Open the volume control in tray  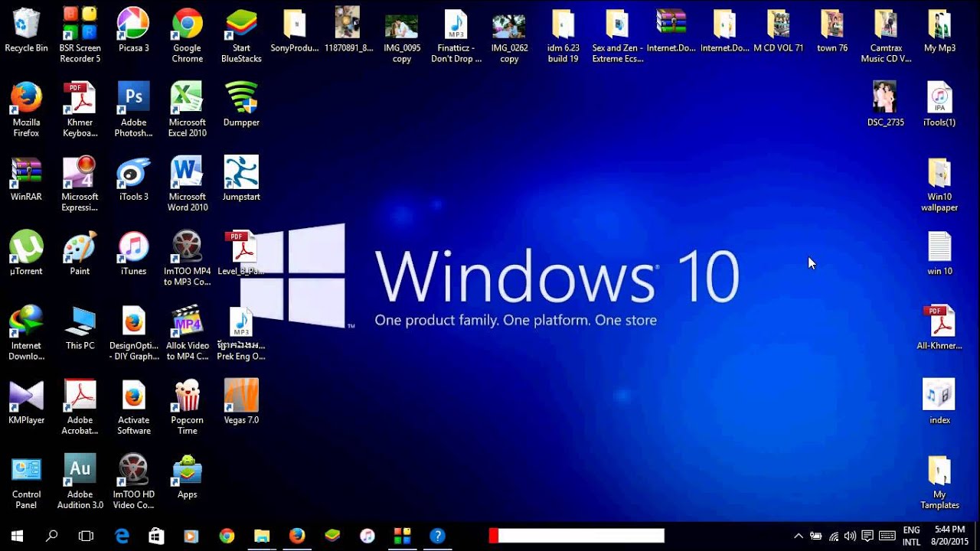pos(850,536)
